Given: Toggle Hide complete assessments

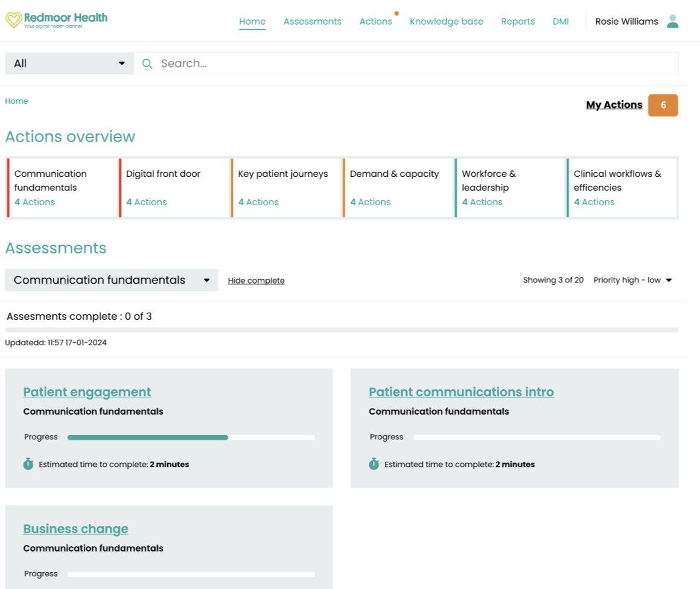Looking at the screenshot, I should tap(256, 281).
